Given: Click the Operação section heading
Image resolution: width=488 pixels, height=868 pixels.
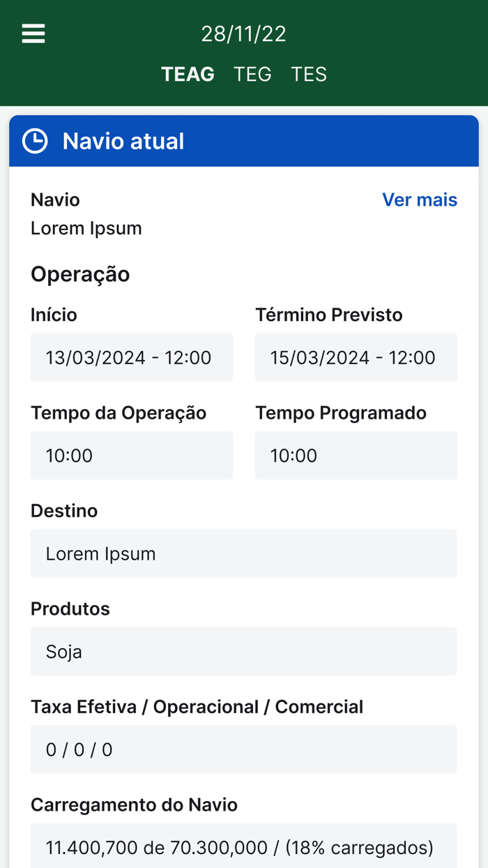Looking at the screenshot, I should coord(80,273).
